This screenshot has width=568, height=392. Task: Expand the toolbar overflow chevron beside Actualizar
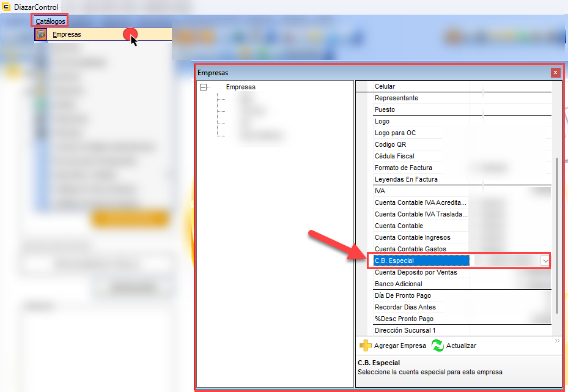pos(557,341)
